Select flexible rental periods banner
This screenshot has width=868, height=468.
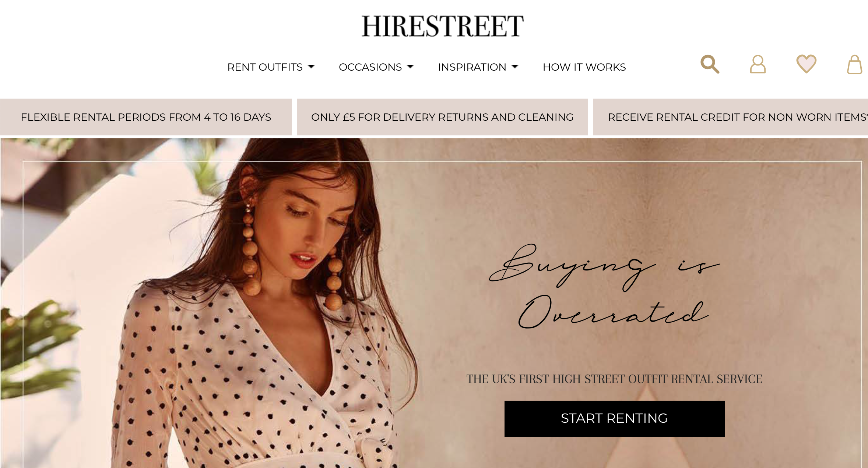146,117
